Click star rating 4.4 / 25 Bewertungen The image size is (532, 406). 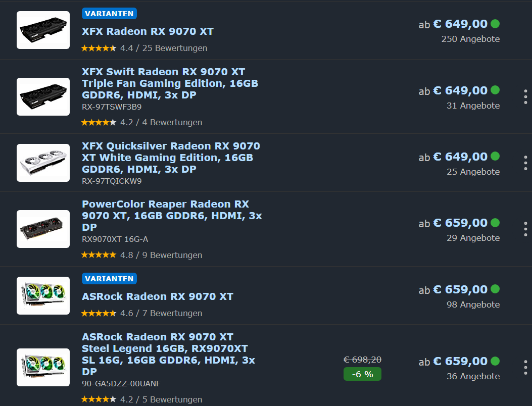tap(144, 48)
